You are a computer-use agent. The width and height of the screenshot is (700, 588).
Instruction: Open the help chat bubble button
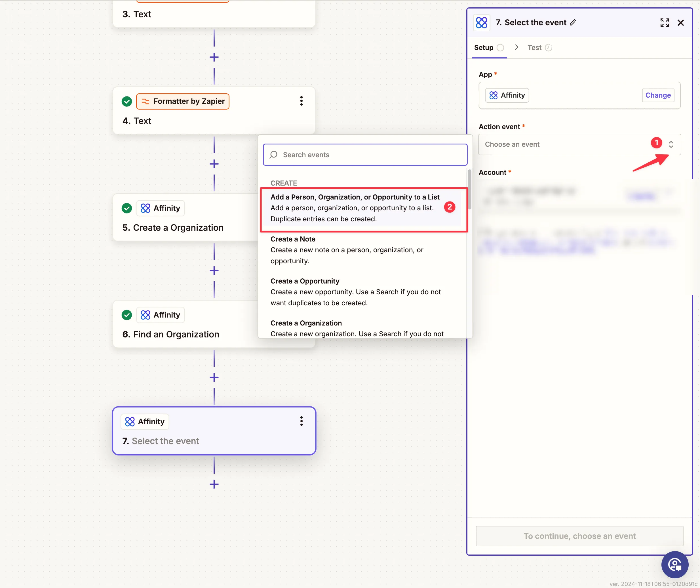coord(675,565)
